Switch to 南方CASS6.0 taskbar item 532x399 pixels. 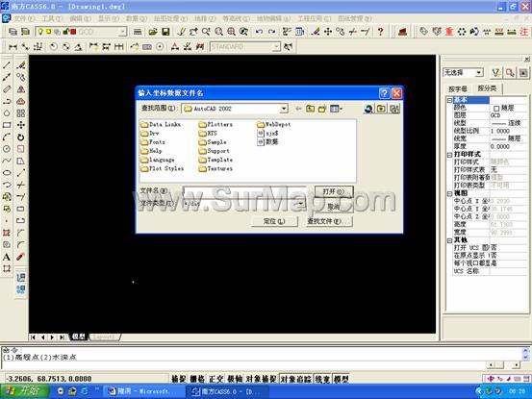[226, 391]
